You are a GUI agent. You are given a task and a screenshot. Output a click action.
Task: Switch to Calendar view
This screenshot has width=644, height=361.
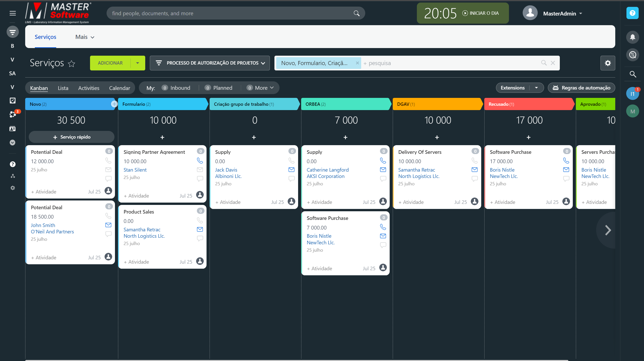coord(120,88)
